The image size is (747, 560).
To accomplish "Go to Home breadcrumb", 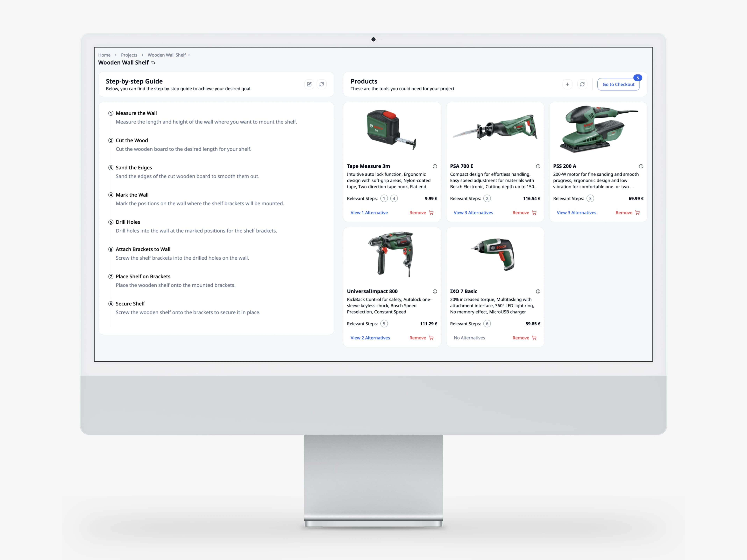I will click(x=104, y=55).
